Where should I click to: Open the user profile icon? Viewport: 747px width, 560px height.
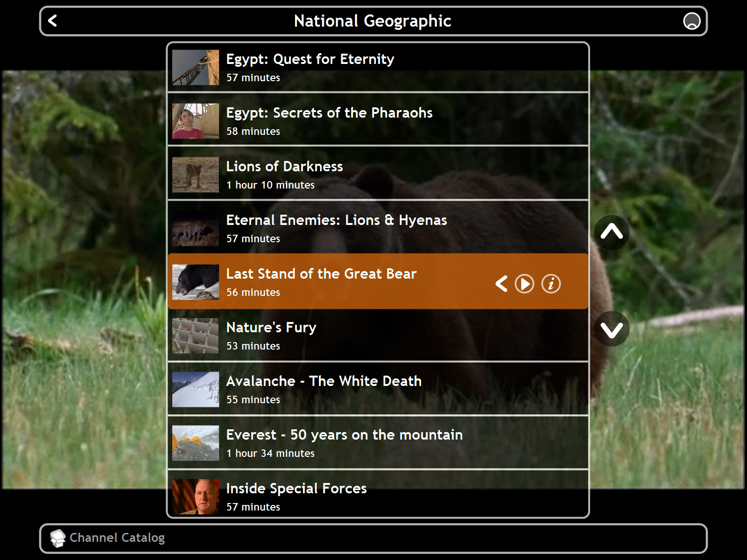point(691,21)
